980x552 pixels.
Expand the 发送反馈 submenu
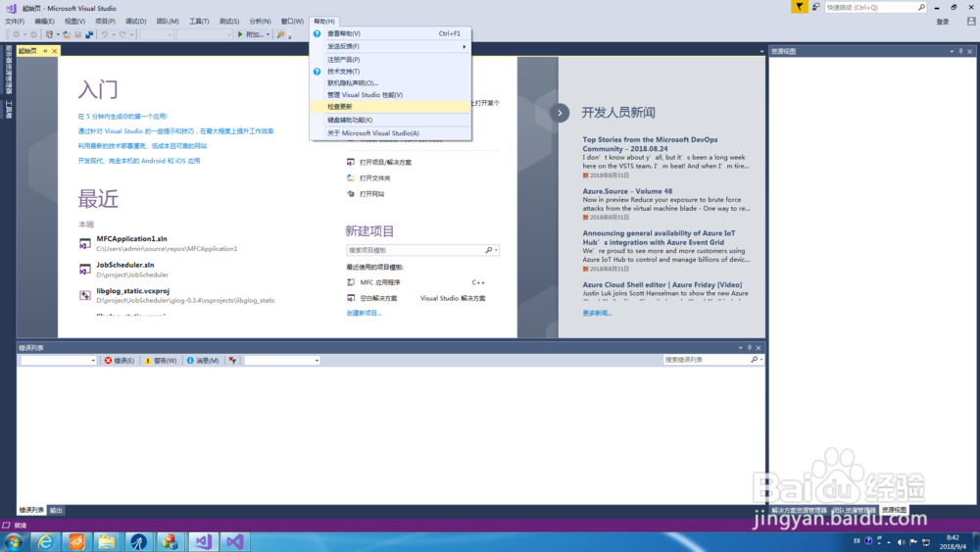391,46
